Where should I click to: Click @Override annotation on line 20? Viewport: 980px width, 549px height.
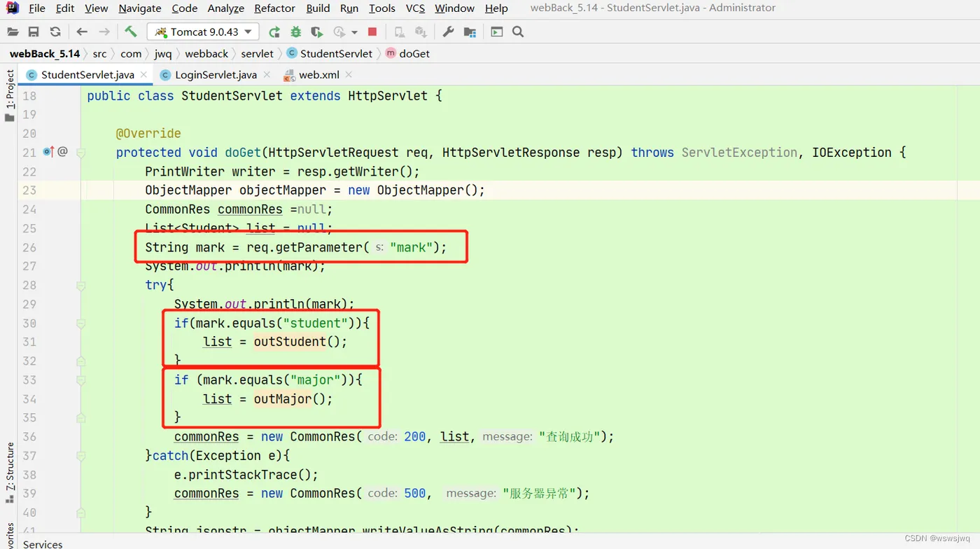point(148,134)
